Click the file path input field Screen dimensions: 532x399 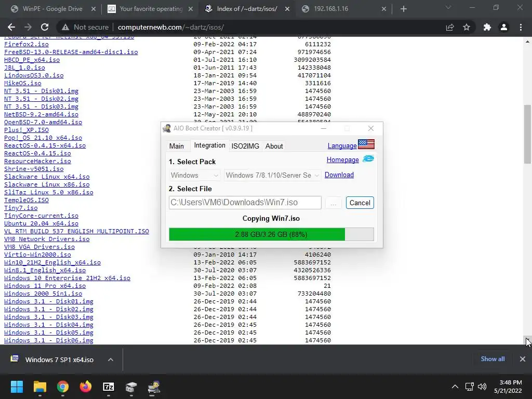point(245,203)
